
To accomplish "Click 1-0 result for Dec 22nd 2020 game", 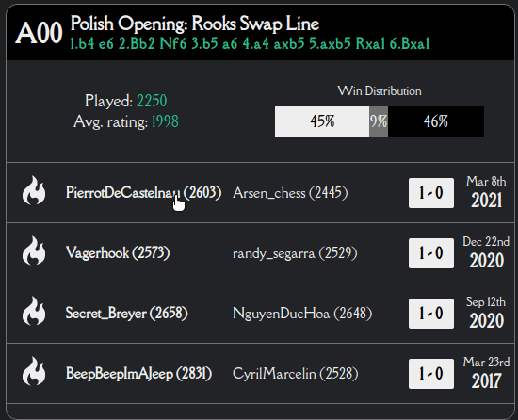I will pos(431,253).
